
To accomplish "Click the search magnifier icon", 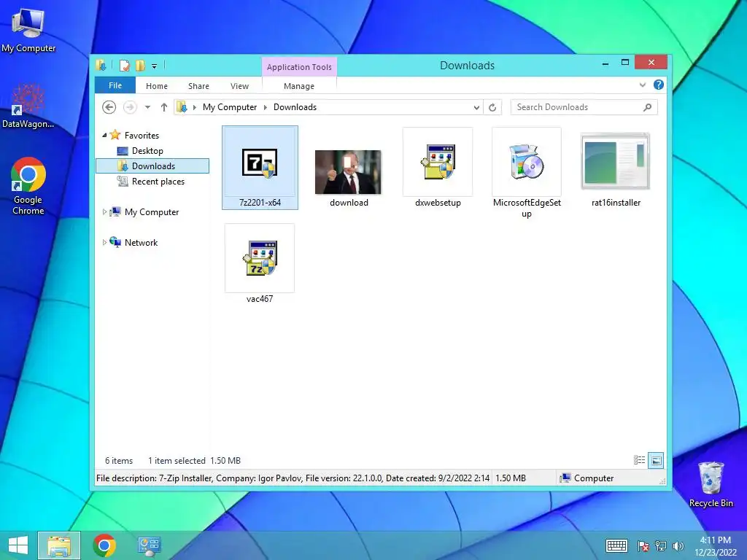I will pos(648,107).
